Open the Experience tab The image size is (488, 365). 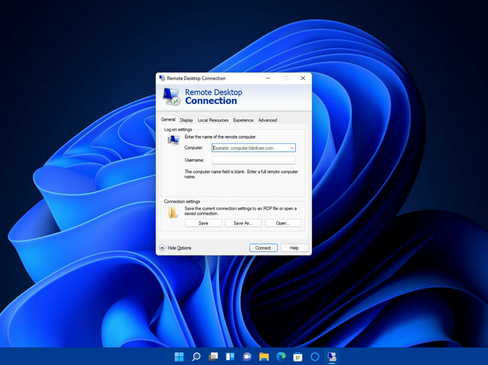point(243,120)
